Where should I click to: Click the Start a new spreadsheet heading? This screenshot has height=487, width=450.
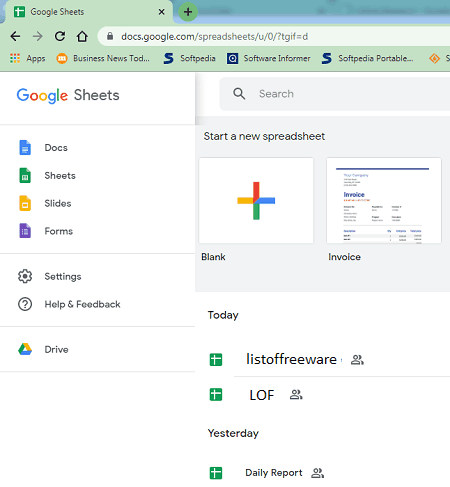(x=264, y=136)
